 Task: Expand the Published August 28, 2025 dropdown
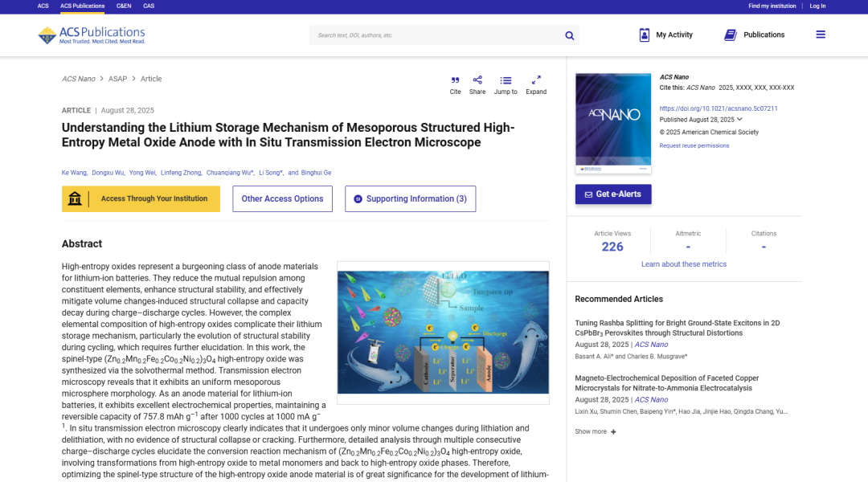click(739, 120)
